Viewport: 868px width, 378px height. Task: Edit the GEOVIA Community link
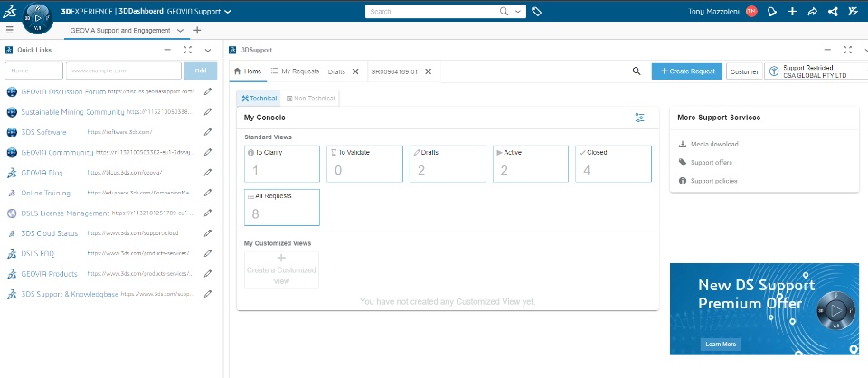[208, 152]
